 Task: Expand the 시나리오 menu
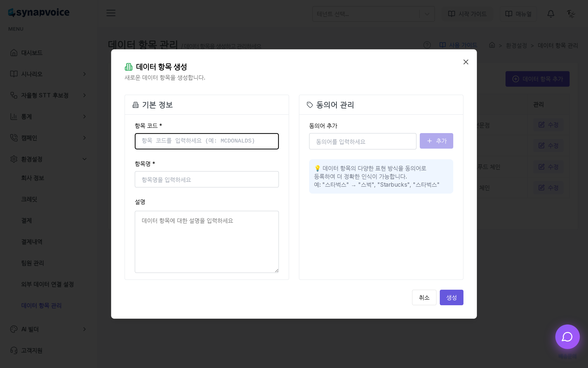pos(49,74)
